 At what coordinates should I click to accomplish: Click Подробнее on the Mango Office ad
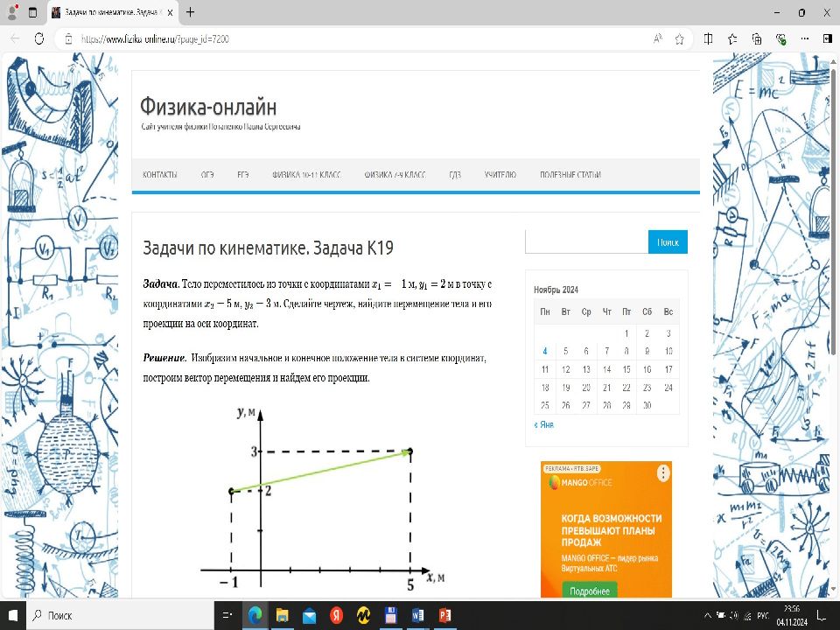point(590,591)
